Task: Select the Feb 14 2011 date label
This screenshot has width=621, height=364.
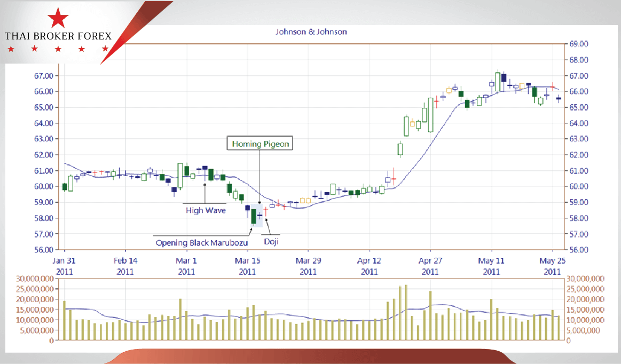Action: [125, 266]
